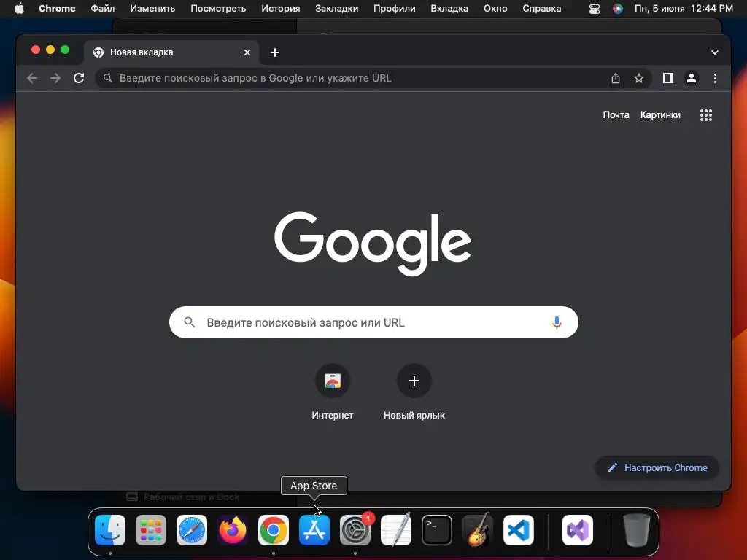Screen dimensions: 747x560
Task: Go forward with the forward arrow
Action: tap(55, 78)
